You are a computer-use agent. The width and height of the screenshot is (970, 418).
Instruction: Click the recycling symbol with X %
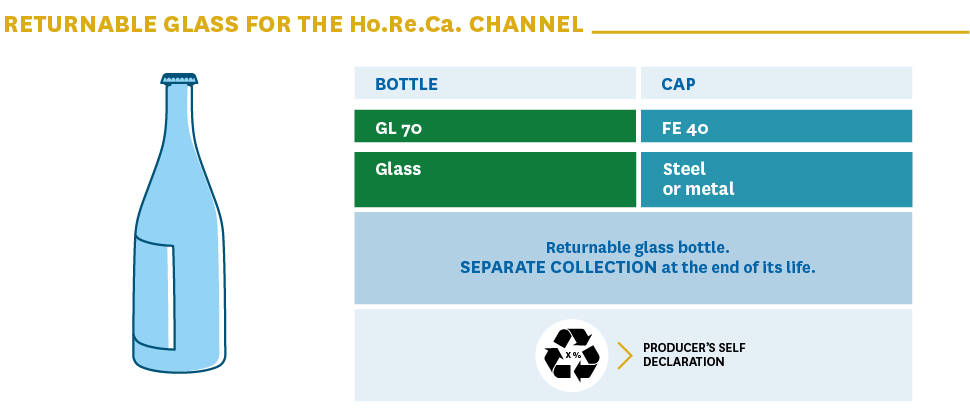point(572,355)
